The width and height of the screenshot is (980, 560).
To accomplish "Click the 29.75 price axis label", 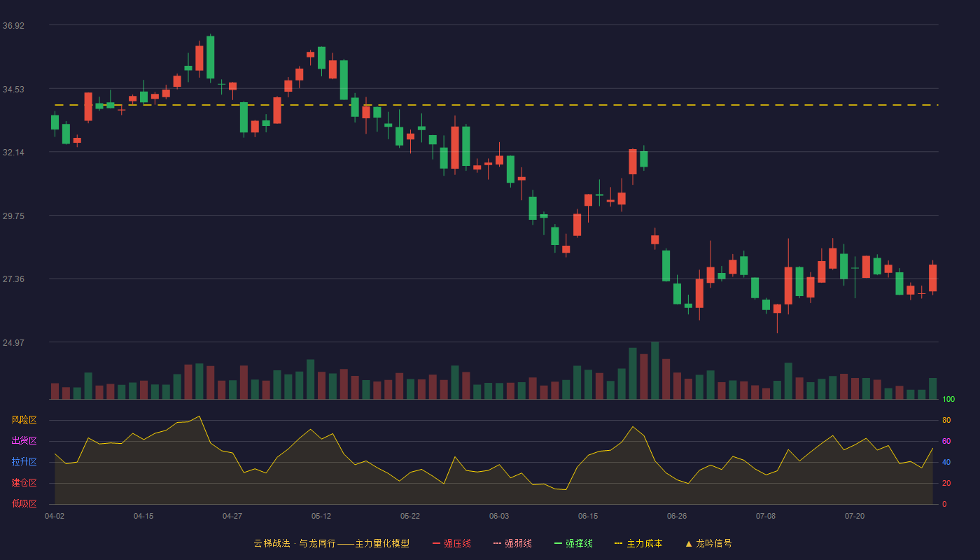I will 13,216.
